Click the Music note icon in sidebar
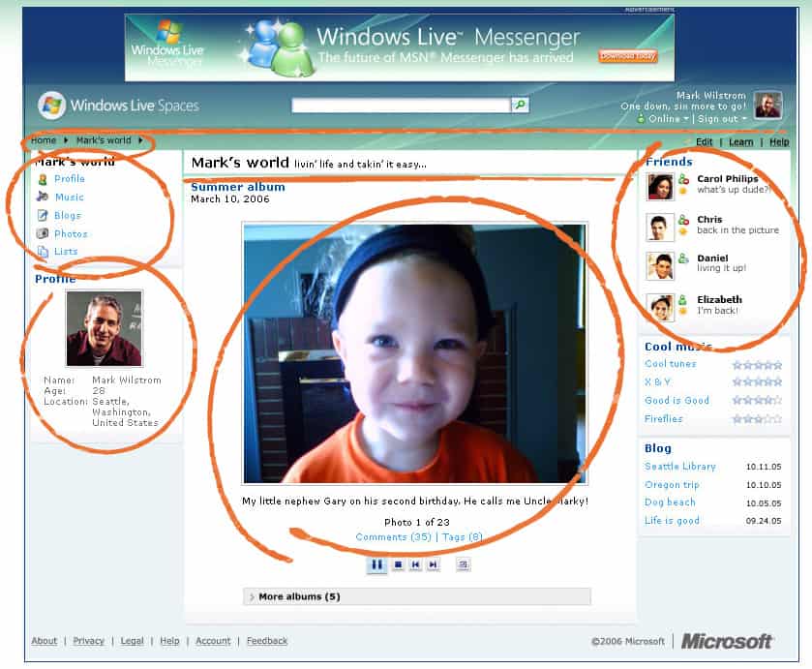 [x=43, y=197]
